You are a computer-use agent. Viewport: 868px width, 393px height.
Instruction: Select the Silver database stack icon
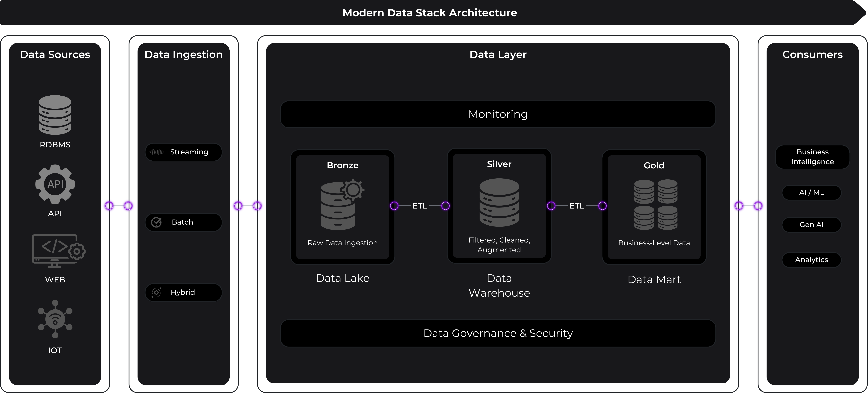tap(499, 202)
